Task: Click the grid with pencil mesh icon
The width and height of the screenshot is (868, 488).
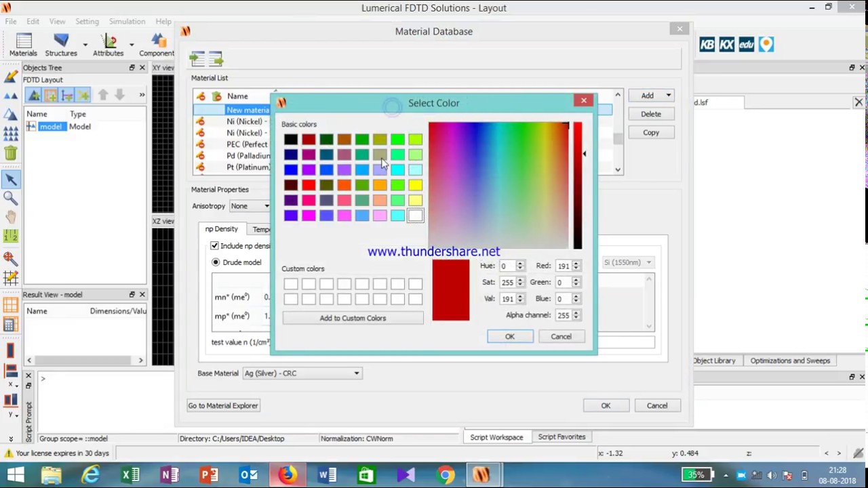Action: pyautogui.click(x=10, y=277)
